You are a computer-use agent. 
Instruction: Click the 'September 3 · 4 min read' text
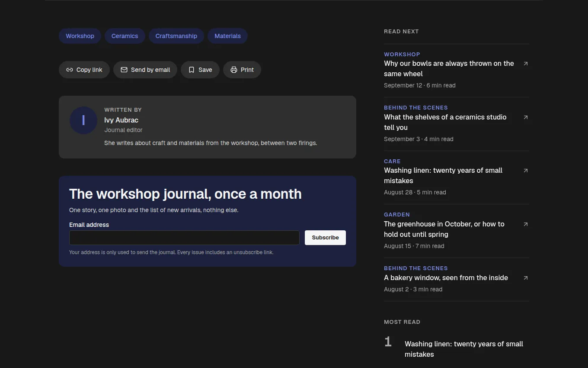click(419, 139)
